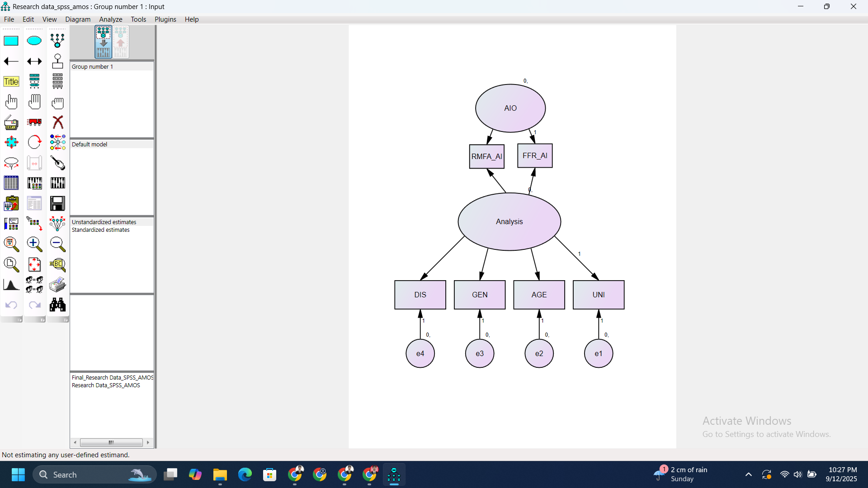Screen dimensions: 868x488
Task: Expand the third toolbar column overflow arrow
Action: [66, 320]
